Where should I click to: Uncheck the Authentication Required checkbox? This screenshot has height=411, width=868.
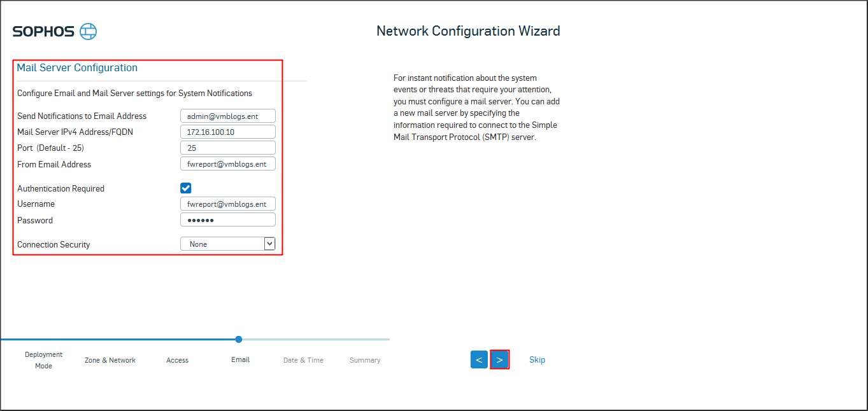pyautogui.click(x=186, y=188)
